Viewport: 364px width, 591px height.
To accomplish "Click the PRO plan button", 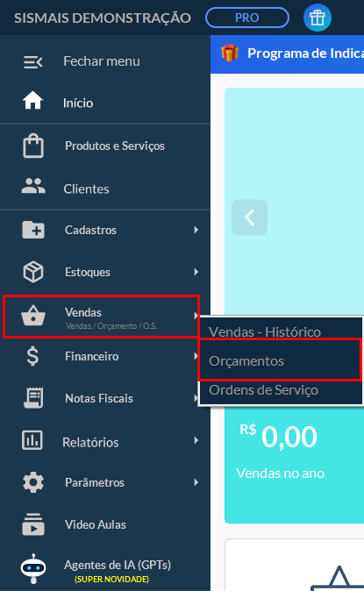I will coord(247,18).
